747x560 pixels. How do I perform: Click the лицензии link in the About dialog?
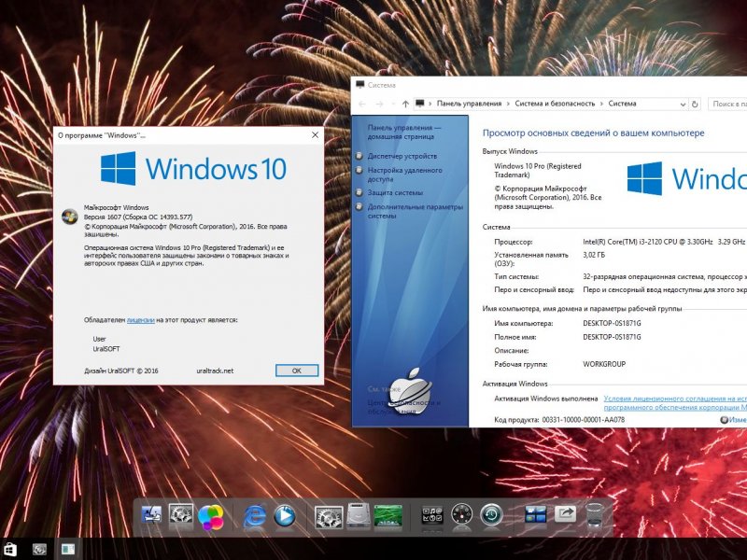coord(141,320)
